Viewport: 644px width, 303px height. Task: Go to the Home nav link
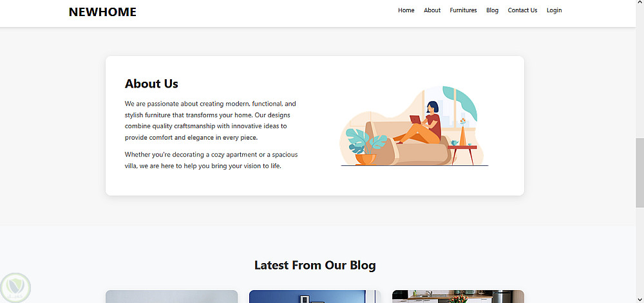406,10
